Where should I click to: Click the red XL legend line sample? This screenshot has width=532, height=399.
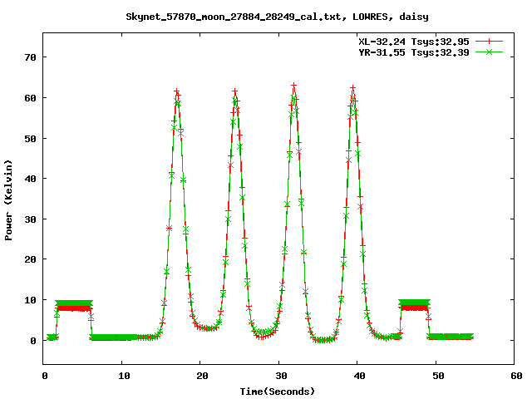tap(489, 42)
